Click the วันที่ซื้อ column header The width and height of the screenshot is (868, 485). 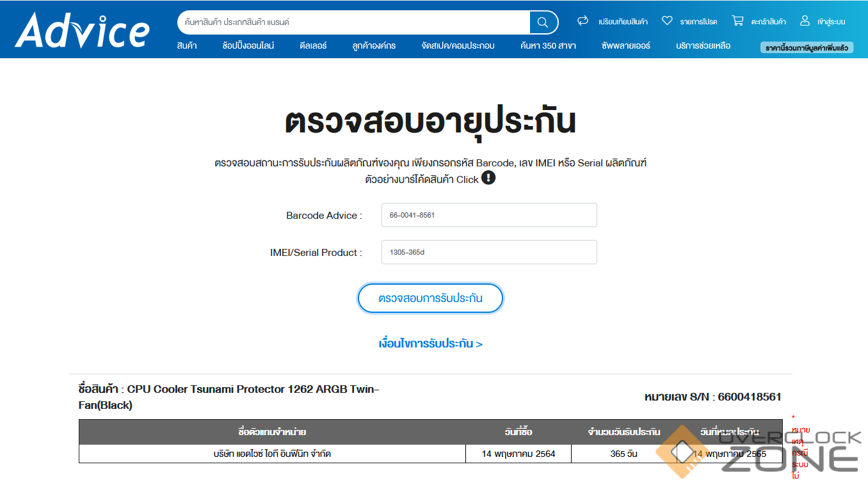pyautogui.click(x=518, y=432)
